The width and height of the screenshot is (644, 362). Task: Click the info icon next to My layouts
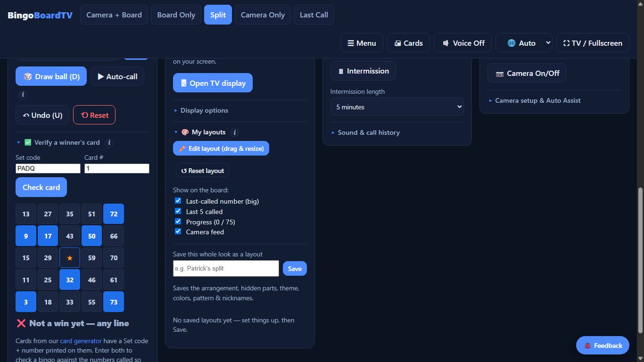[x=234, y=132]
